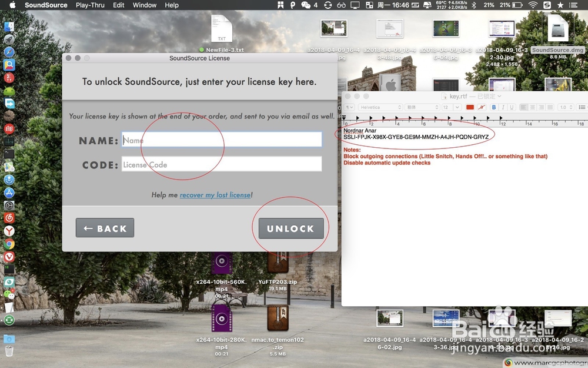Open Vivaldi browser icon in Dock
588x368 pixels.
[9, 257]
